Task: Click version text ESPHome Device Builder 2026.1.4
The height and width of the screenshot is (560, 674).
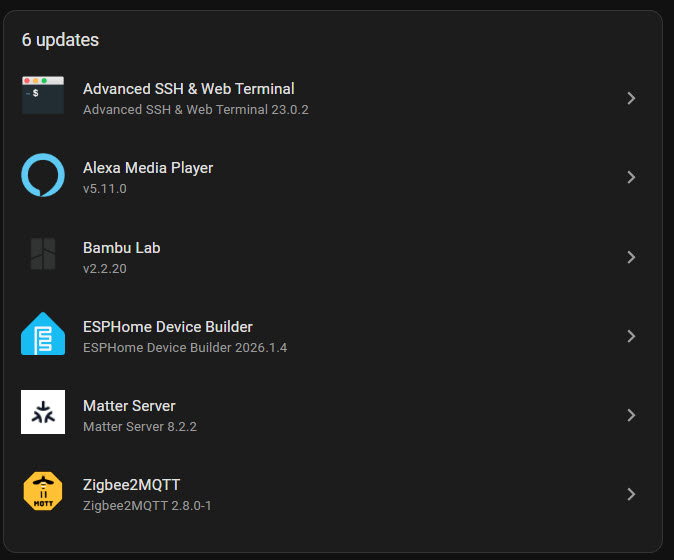Action: click(185, 347)
